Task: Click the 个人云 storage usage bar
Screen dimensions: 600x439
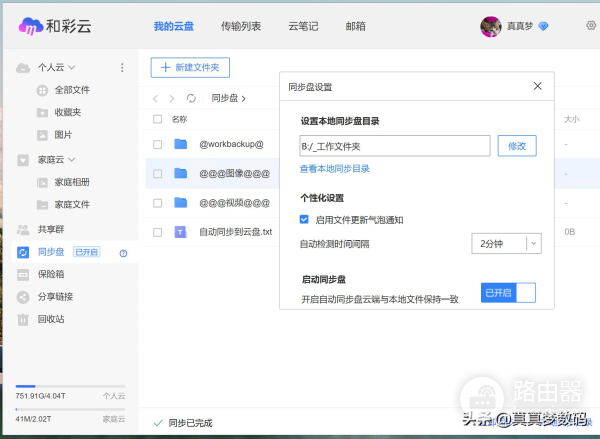Action: coord(70,386)
